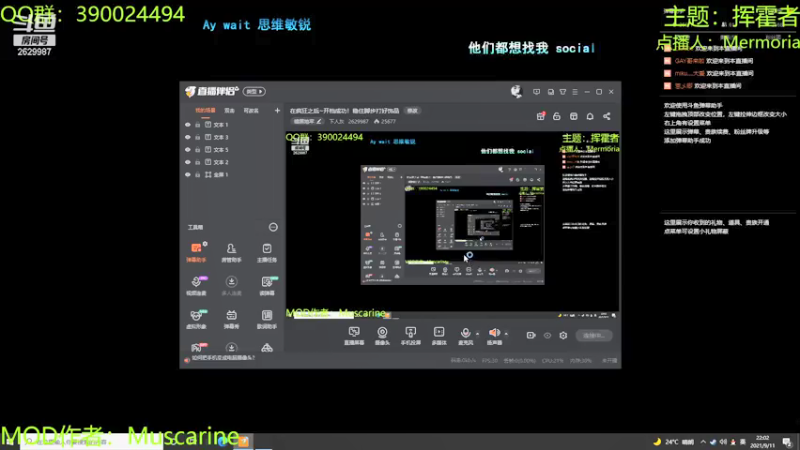
Task: Select the 文本 5 source row
Action: (x=232, y=149)
